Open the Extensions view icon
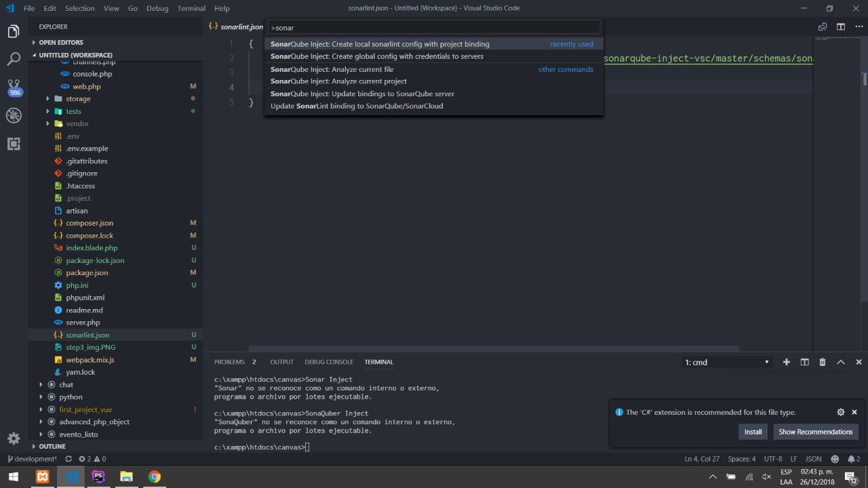868x488 pixels. (x=14, y=144)
